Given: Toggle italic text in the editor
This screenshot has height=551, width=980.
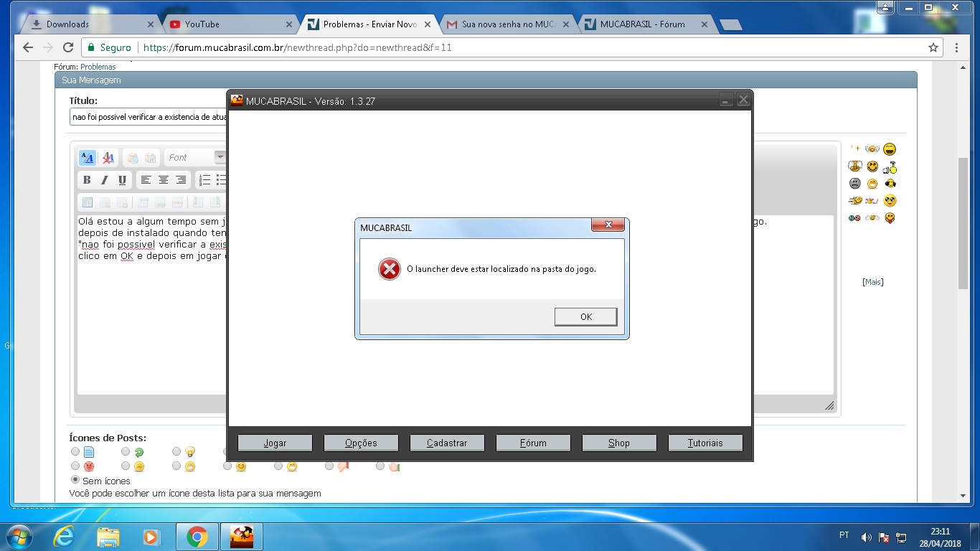Looking at the screenshot, I should tap(104, 180).
